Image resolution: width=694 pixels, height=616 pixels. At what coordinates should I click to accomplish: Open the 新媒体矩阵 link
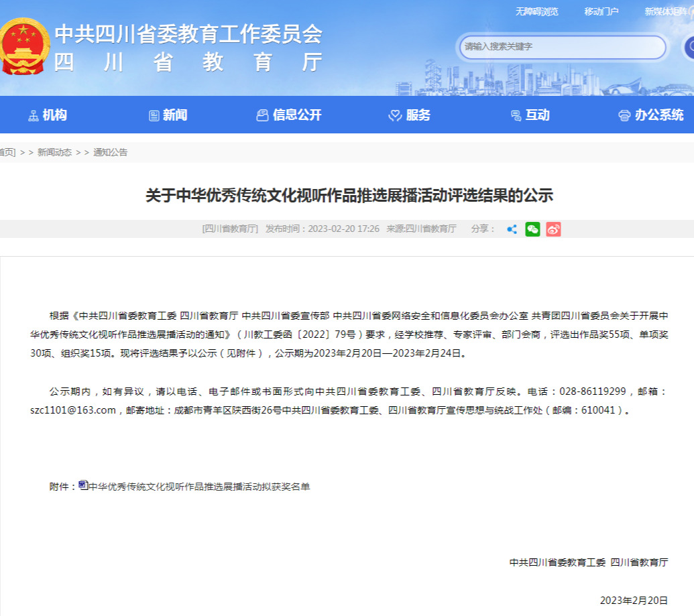click(667, 11)
